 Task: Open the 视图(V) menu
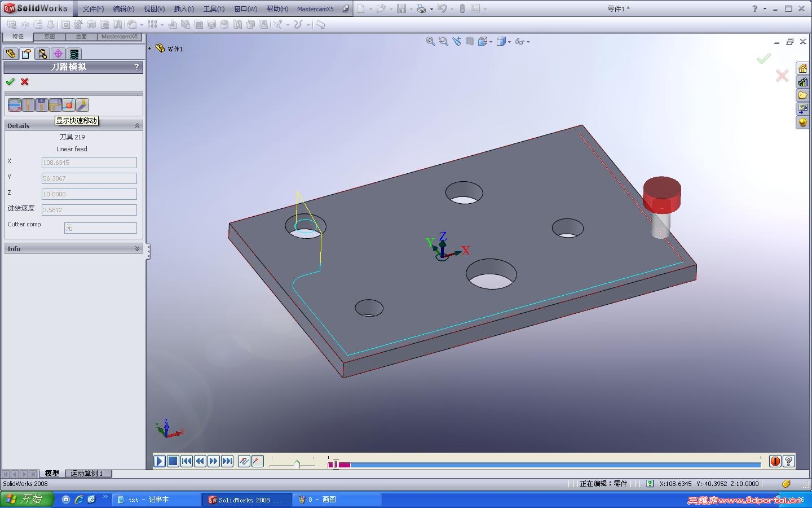[x=154, y=9]
